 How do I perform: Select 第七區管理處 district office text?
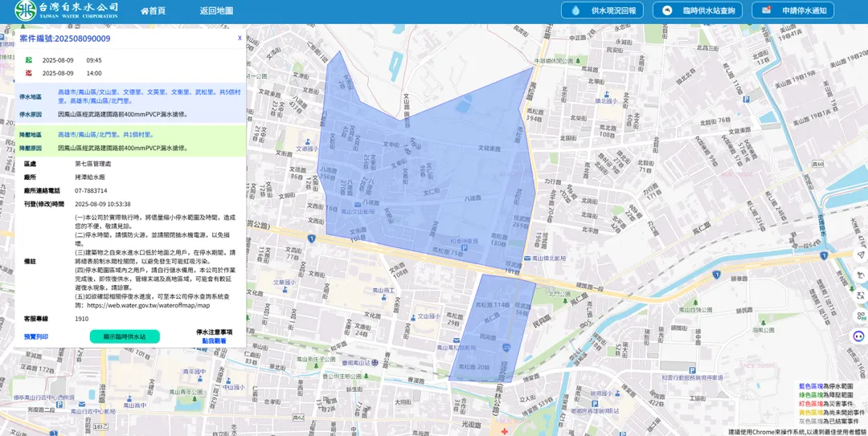pyautogui.click(x=92, y=164)
